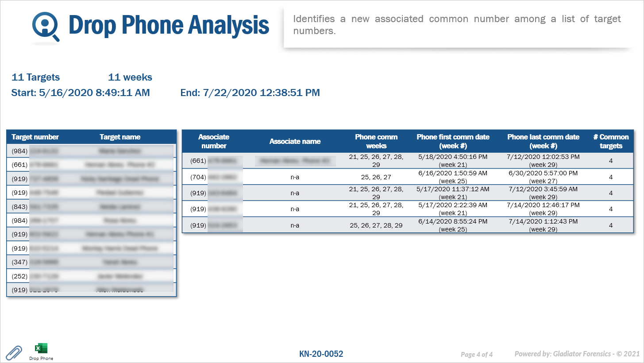The height and width of the screenshot is (363, 644).
Task: Click the 6/16/2020 1:50:59 AM first comm date
Action: (453, 174)
